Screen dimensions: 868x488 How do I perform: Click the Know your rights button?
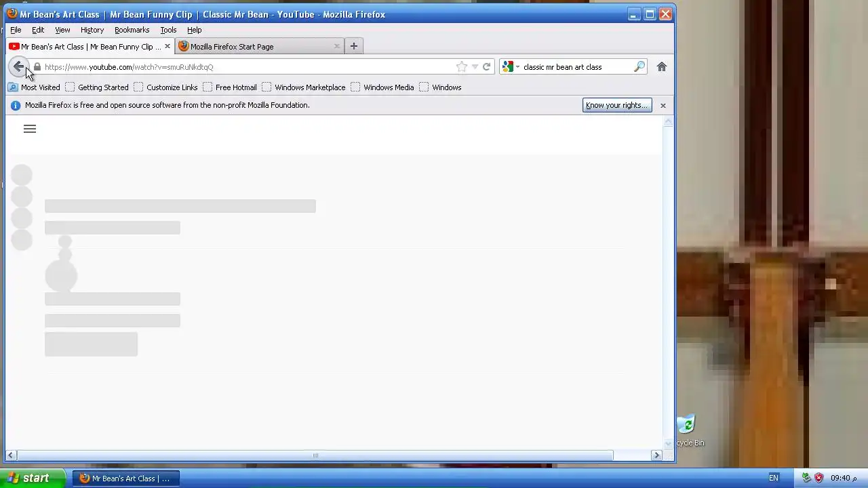point(617,105)
